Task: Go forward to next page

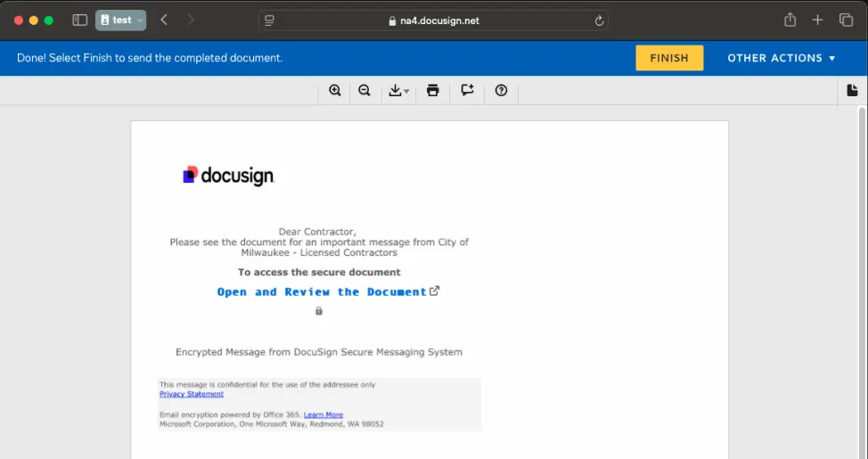Action: click(191, 20)
